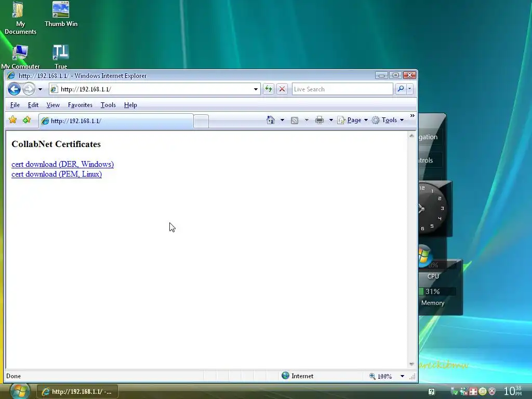Expand the print options dropdown arrow

(331, 120)
